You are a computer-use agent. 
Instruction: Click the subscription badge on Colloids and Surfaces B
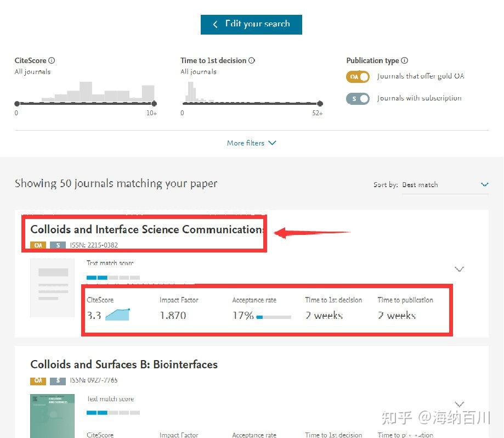(58, 380)
